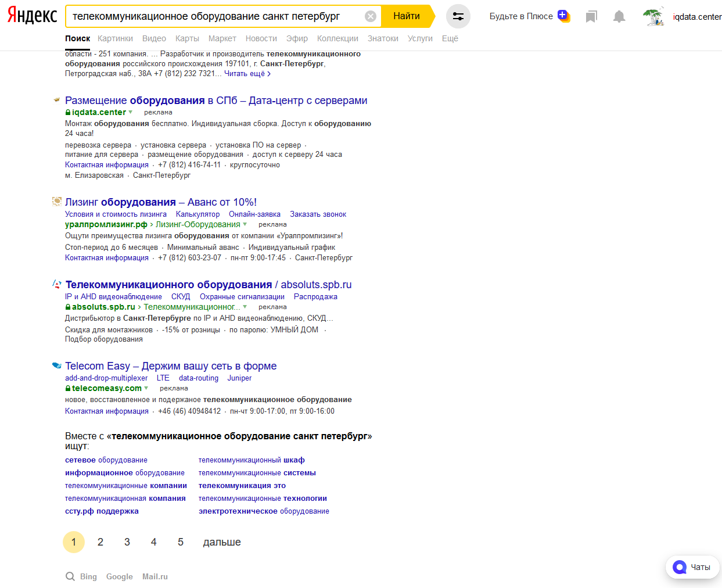This screenshot has width=722, height=588.
Task: Open the Лизинг оборудования ad title
Action: pyautogui.click(x=161, y=202)
